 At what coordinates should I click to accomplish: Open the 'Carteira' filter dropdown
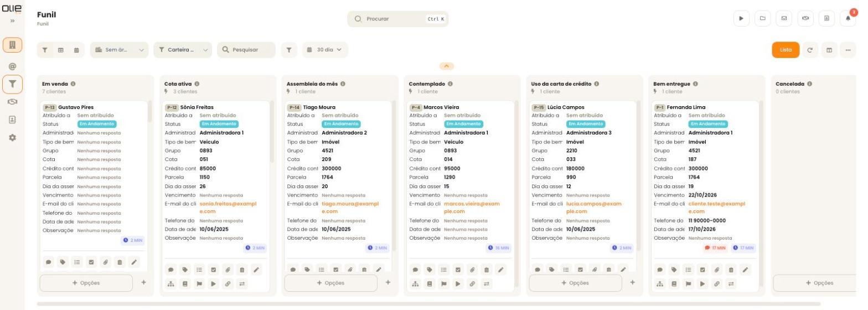coord(183,50)
